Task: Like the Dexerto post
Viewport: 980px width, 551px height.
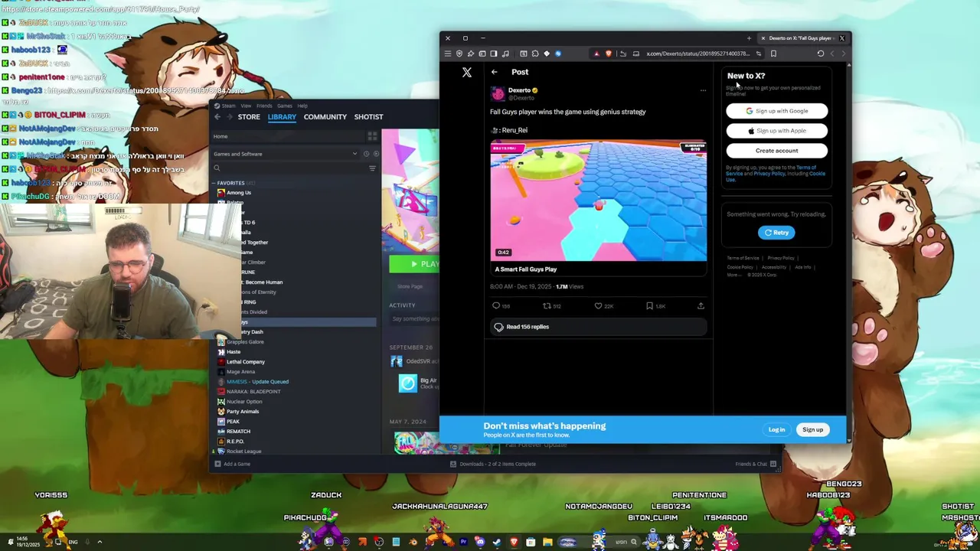Action: pyautogui.click(x=598, y=306)
